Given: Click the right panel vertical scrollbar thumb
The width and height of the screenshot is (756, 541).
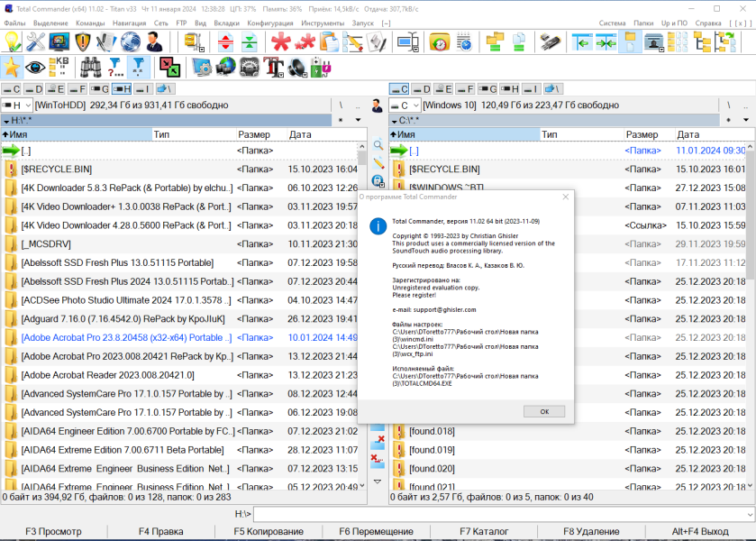Looking at the screenshot, I should (751, 215).
